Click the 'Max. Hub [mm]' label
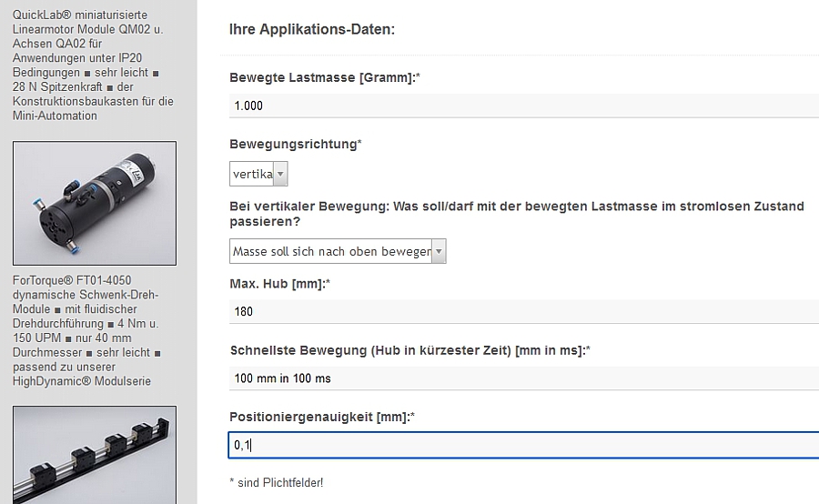819x504 pixels. pos(280,284)
